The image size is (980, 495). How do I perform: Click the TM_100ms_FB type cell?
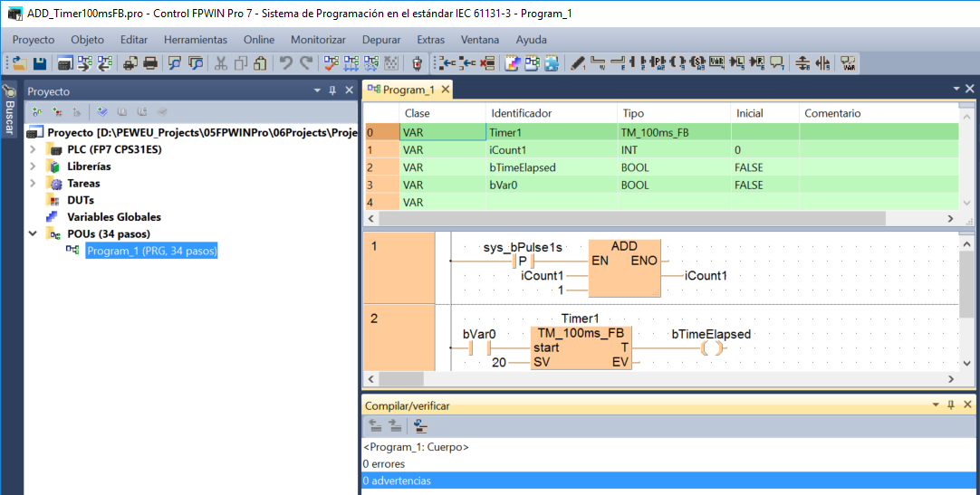674,132
